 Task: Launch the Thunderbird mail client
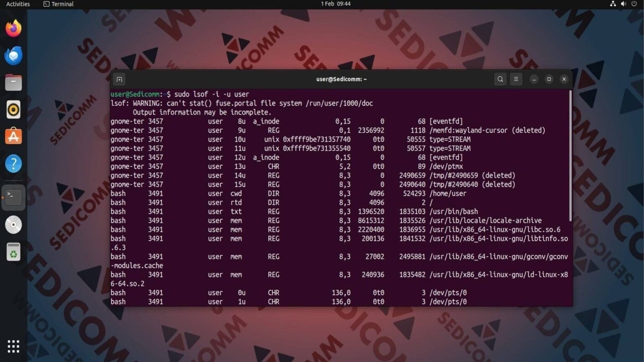click(13, 55)
